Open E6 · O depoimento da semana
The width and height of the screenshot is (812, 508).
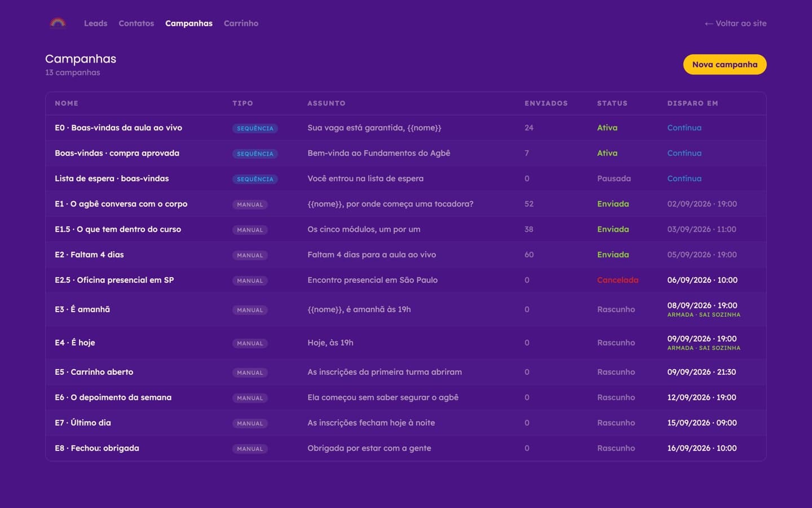point(113,397)
